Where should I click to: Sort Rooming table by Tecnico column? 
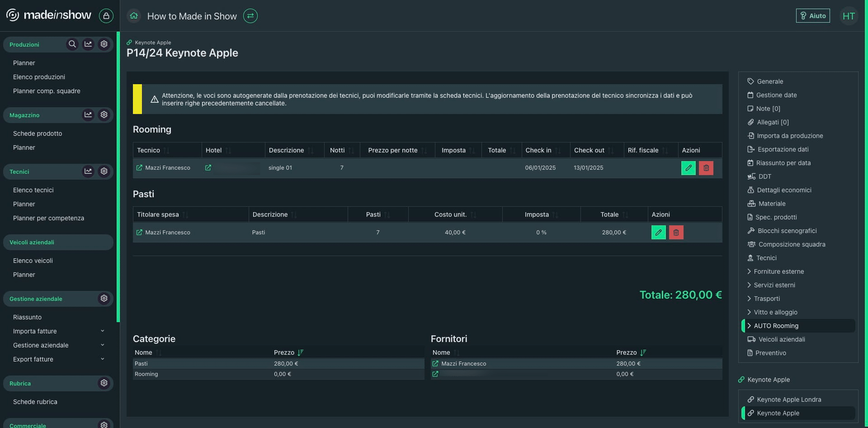(x=166, y=150)
